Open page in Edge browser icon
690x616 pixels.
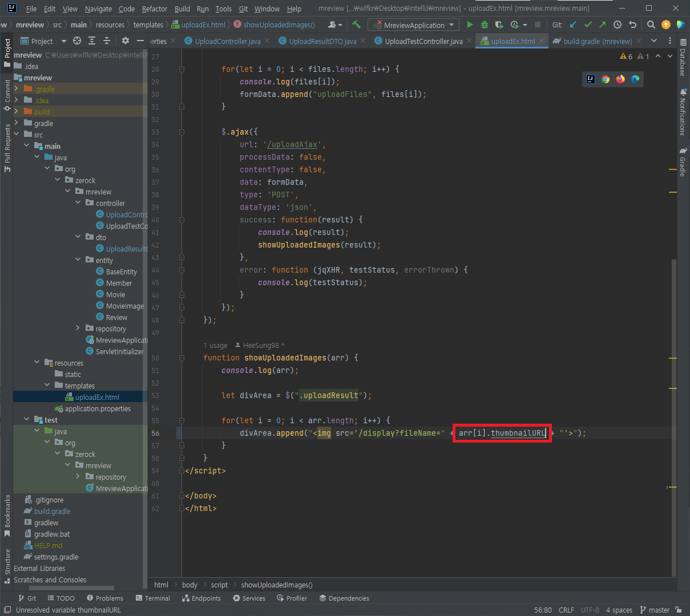[635, 79]
